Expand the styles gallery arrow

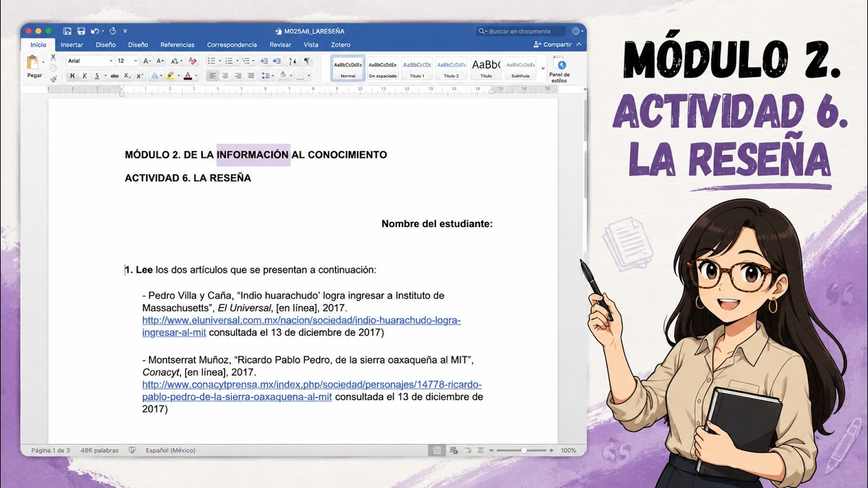point(542,68)
